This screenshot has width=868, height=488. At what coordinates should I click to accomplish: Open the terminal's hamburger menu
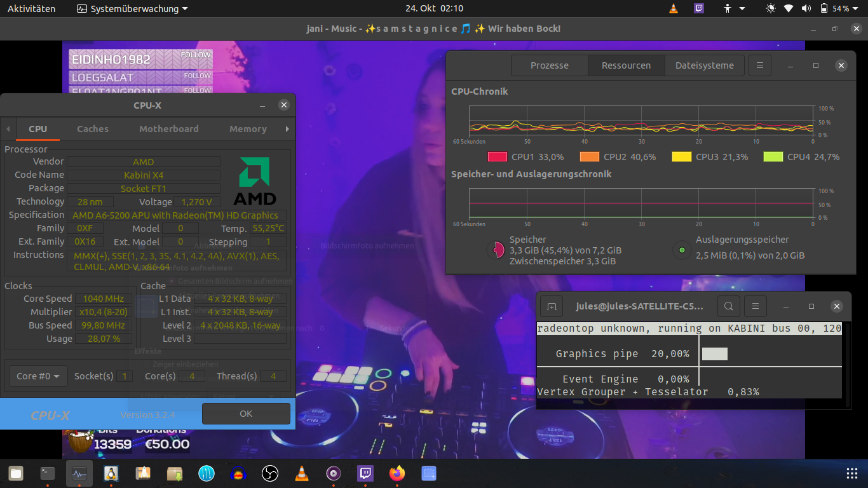click(755, 306)
